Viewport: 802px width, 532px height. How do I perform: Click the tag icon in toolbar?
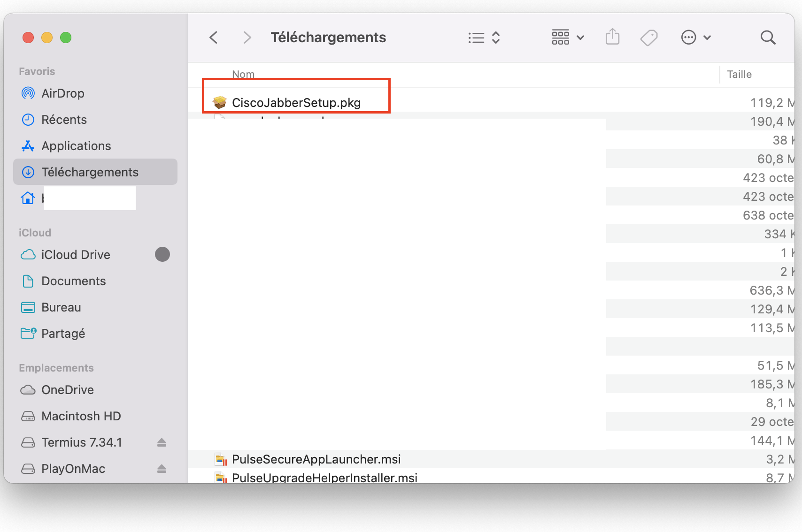648,38
